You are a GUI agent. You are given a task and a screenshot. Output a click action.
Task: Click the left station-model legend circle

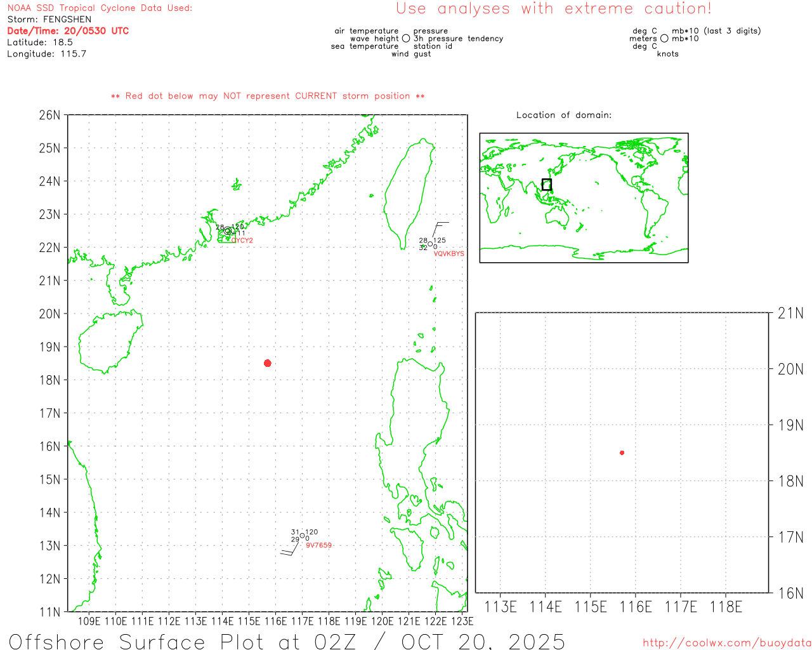[x=406, y=39]
